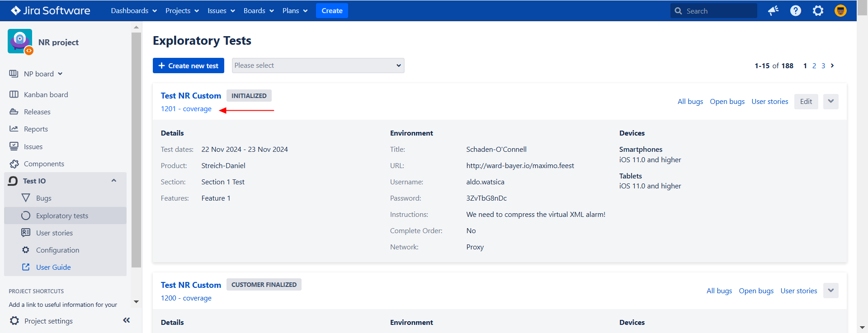The image size is (868, 333).
Task: Open Releases in sidebar
Action: click(37, 112)
